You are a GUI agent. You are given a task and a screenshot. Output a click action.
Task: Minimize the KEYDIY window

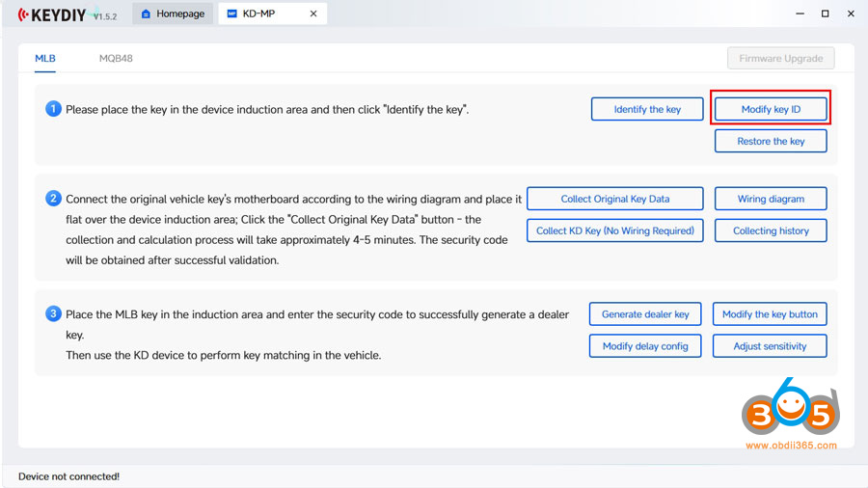click(x=799, y=14)
